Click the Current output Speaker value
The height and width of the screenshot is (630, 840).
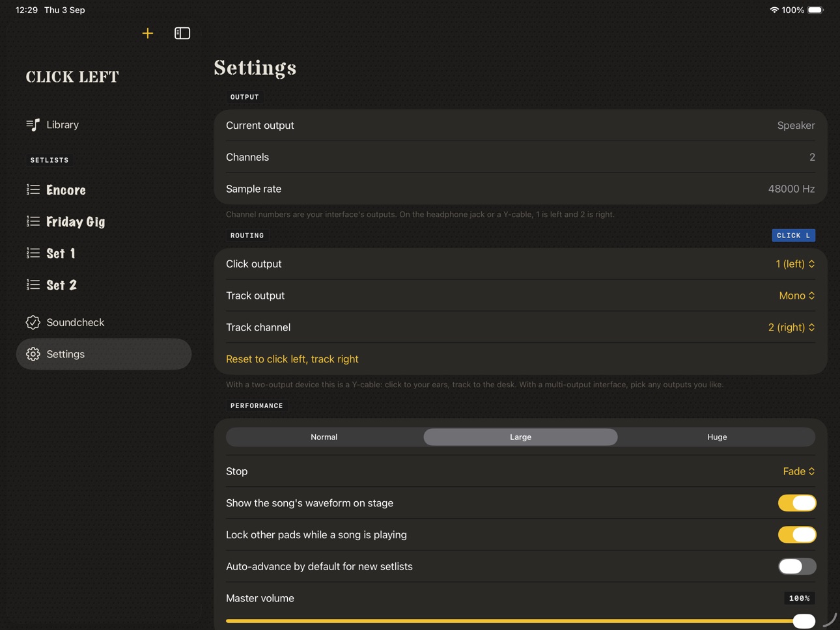[796, 125]
